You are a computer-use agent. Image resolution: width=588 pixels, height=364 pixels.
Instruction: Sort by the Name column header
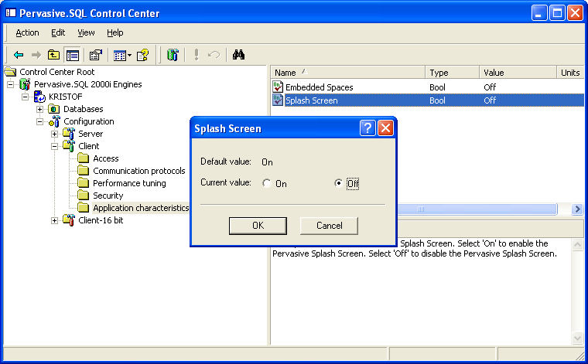pyautogui.click(x=347, y=73)
